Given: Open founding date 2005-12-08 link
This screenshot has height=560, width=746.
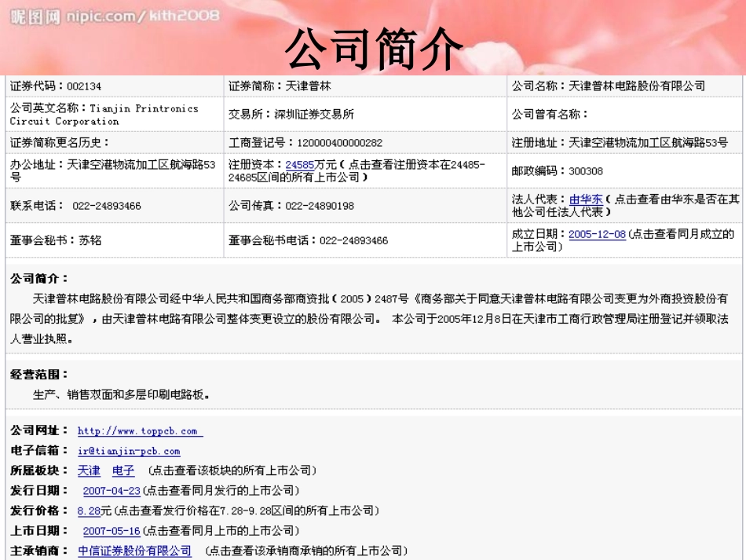Looking at the screenshot, I should coord(597,234).
